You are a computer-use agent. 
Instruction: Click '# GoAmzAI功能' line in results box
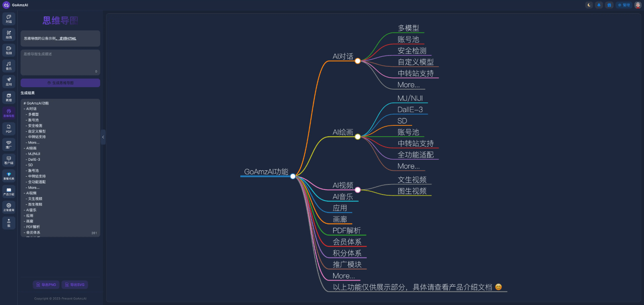[x=36, y=103]
